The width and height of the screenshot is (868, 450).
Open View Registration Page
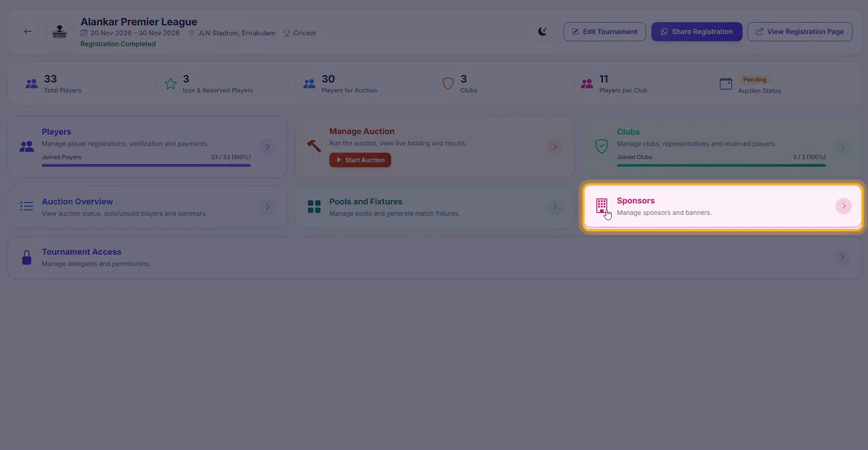click(x=800, y=32)
